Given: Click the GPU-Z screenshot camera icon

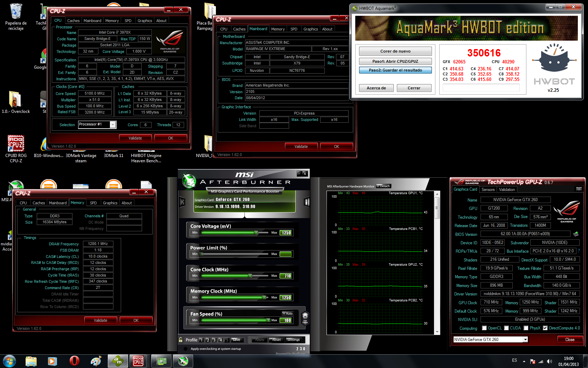Looking at the screenshot, I should coord(579,189).
